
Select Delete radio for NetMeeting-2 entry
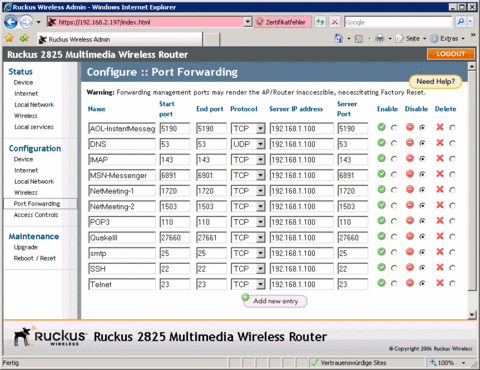point(452,205)
